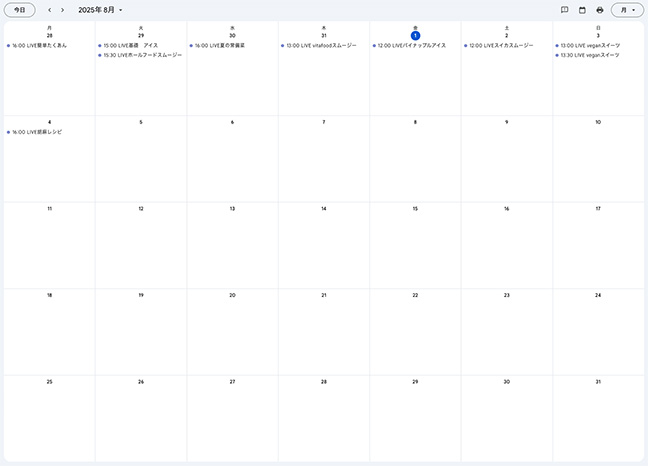Open the 月 view dropdown
This screenshot has width=648, height=466.
click(627, 10)
